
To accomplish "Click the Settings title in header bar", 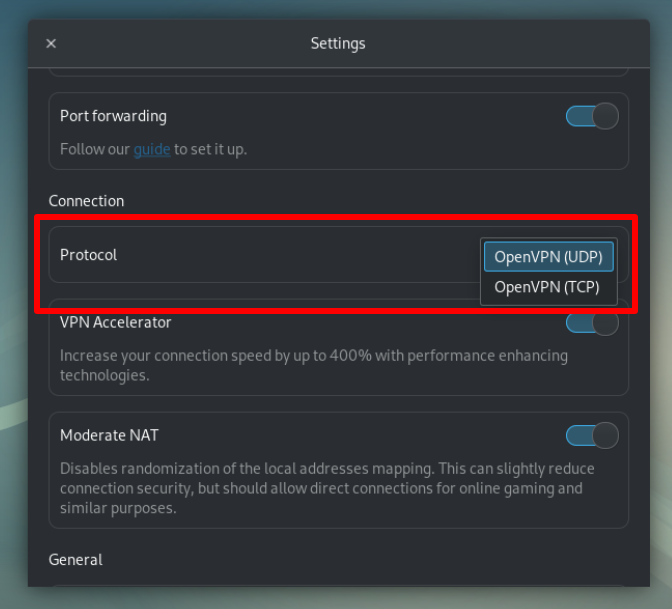I will tap(338, 44).
